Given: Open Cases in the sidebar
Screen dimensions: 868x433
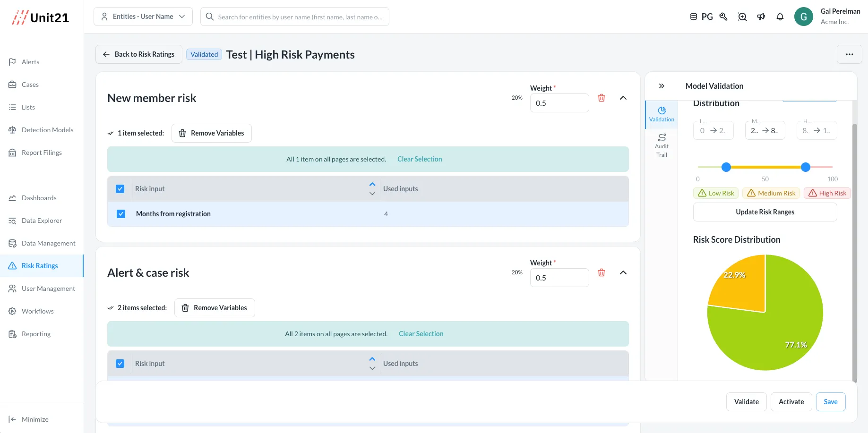Looking at the screenshot, I should pyautogui.click(x=30, y=85).
